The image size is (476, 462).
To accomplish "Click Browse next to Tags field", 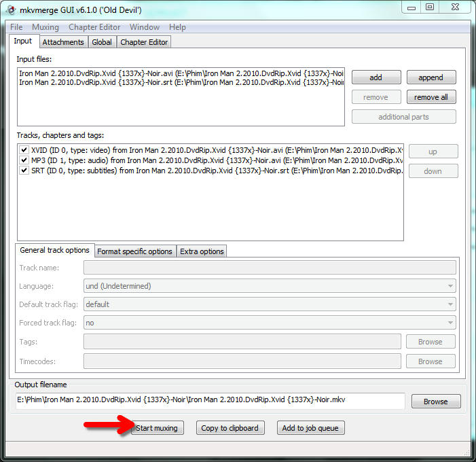I will coord(431,342).
